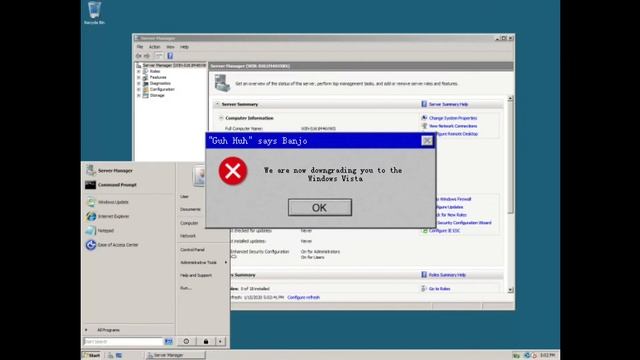Click the Server Manager scrollbar down arrow

click(x=510, y=290)
